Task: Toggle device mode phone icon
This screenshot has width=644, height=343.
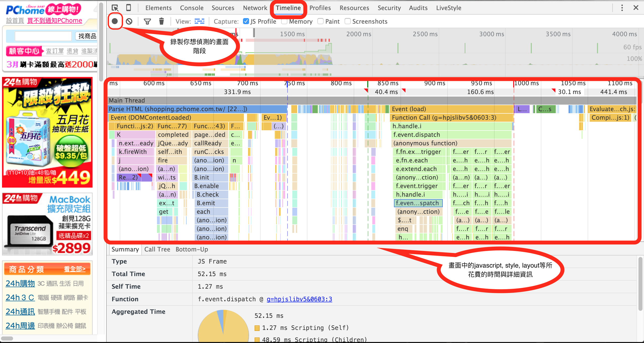Action: (128, 8)
